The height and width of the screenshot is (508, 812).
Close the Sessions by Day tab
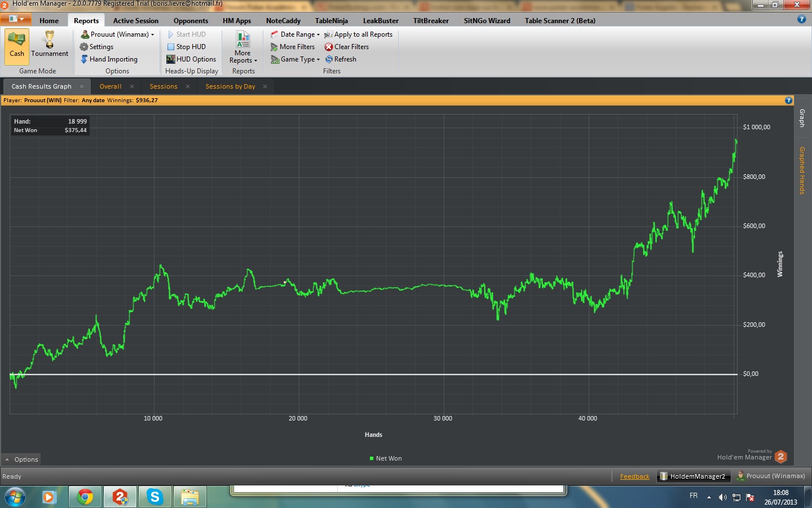click(265, 86)
